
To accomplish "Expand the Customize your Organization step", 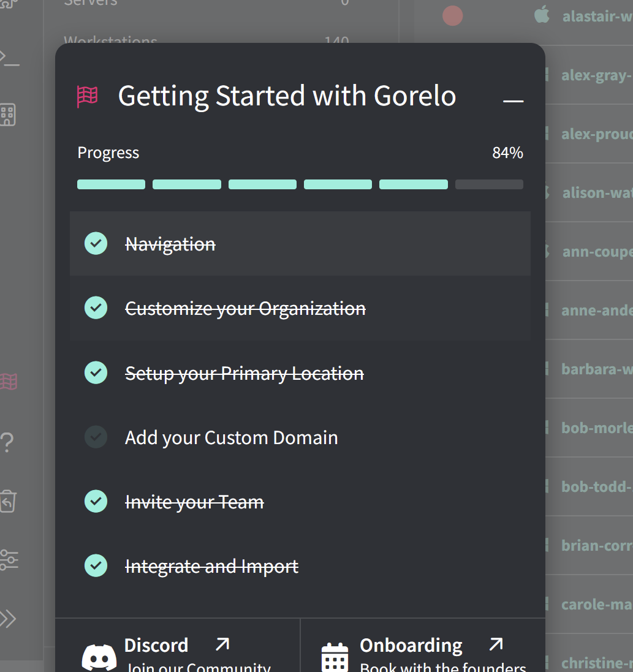I will point(245,308).
